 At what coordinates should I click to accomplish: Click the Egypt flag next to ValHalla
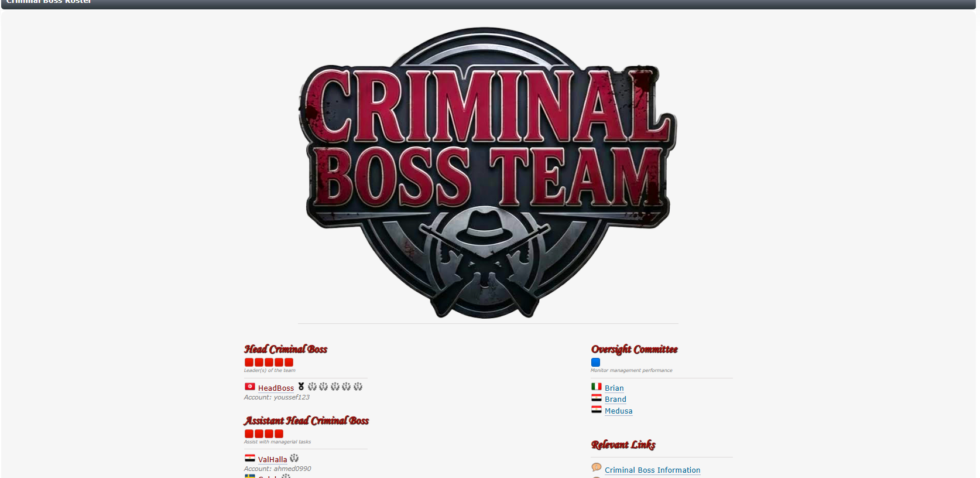pos(249,458)
